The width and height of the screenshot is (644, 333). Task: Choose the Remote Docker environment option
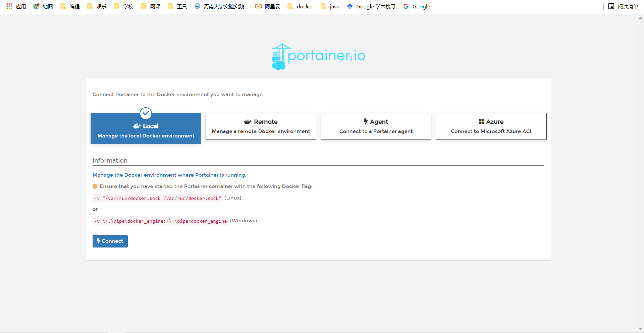[x=261, y=126]
